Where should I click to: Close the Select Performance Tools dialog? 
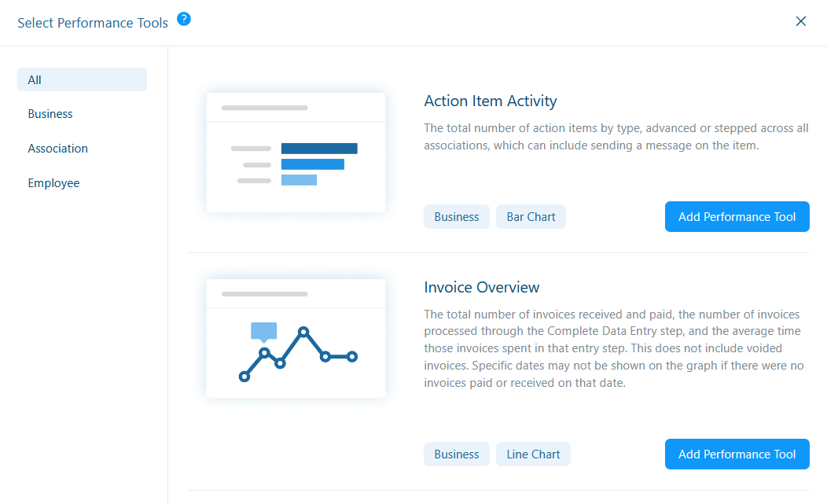(801, 21)
